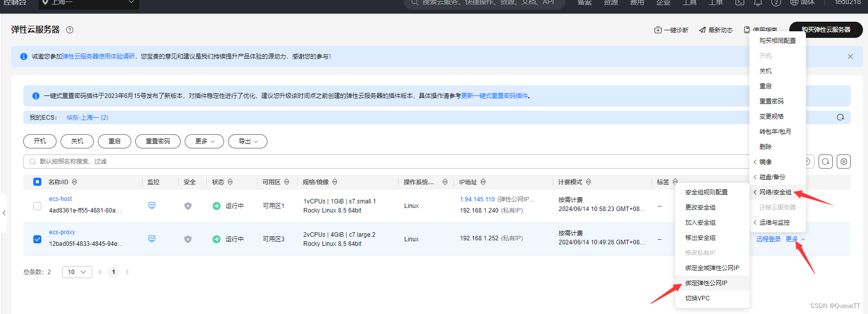The height and width of the screenshot is (314, 868).
Task: Sort by 计费模式 column sort icon
Action: point(588,182)
